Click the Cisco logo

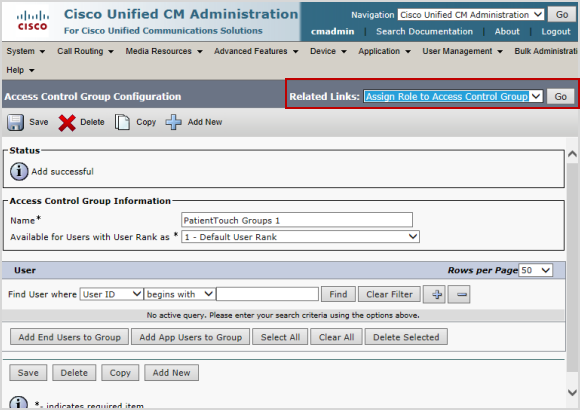[x=33, y=21]
